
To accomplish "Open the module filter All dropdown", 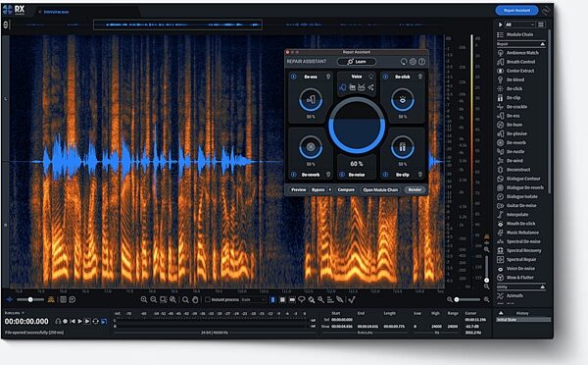I will click(519, 25).
